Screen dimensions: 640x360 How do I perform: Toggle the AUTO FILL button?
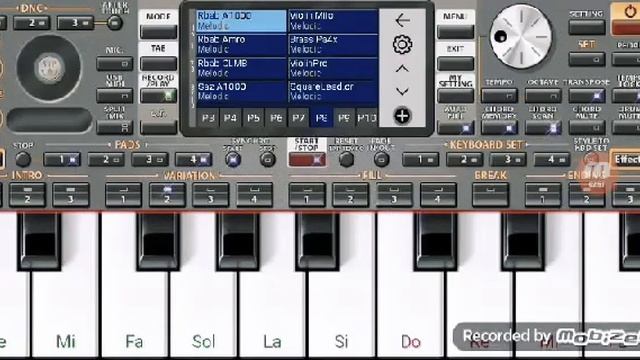tap(455, 128)
